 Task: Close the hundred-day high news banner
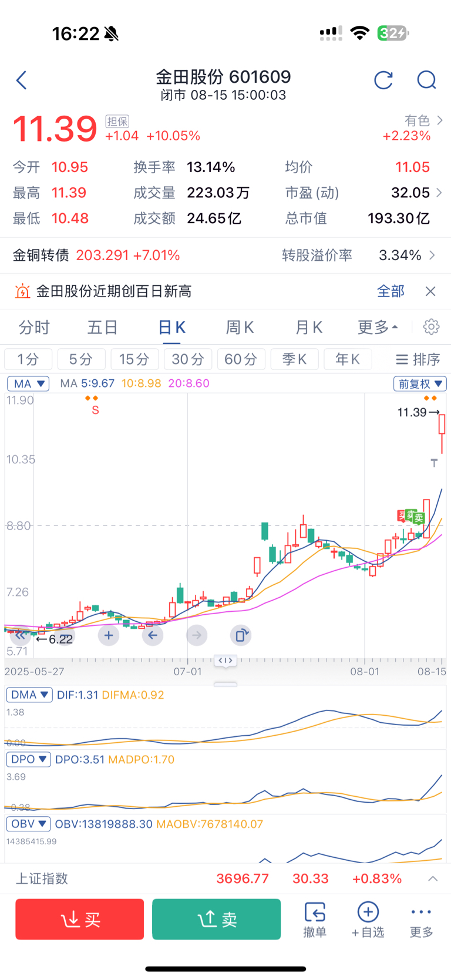pos(430,291)
